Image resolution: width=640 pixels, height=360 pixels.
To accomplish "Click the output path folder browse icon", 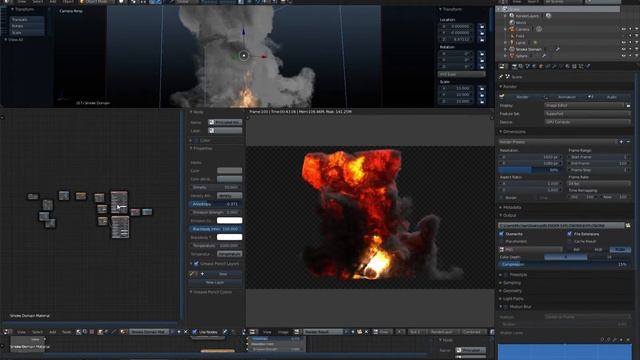I will [x=628, y=225].
